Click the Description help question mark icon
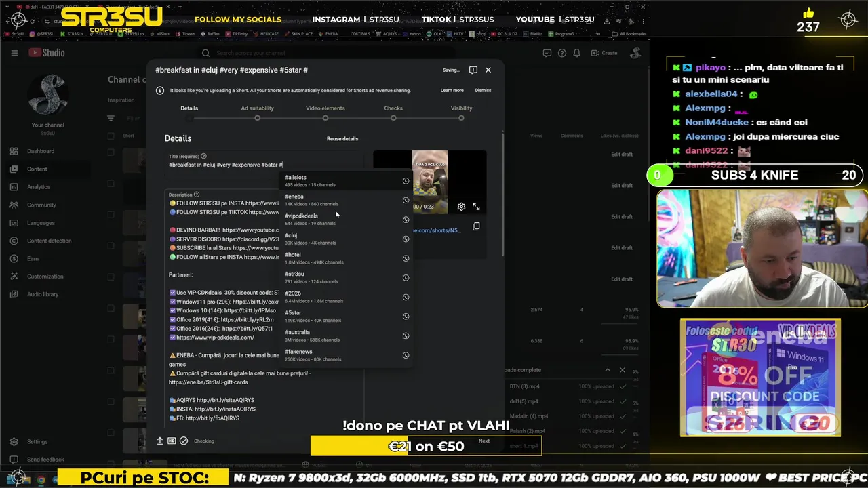868x488 pixels. 197,195
